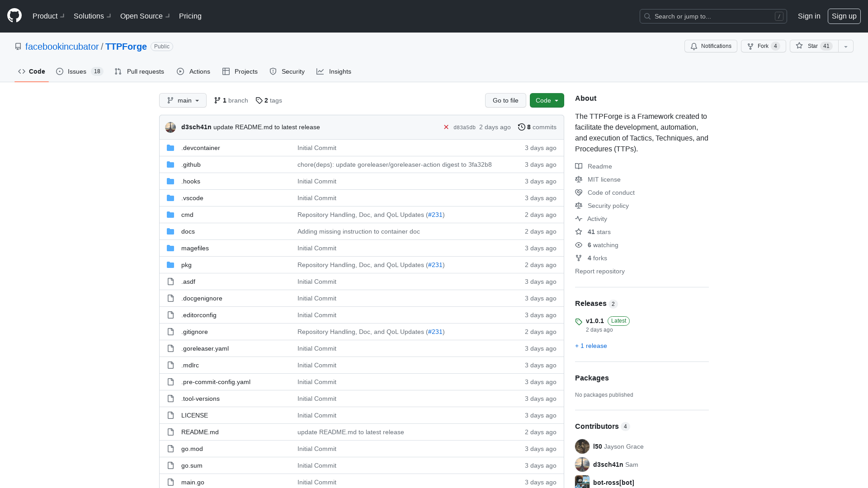Click the Go to file button

point(505,100)
